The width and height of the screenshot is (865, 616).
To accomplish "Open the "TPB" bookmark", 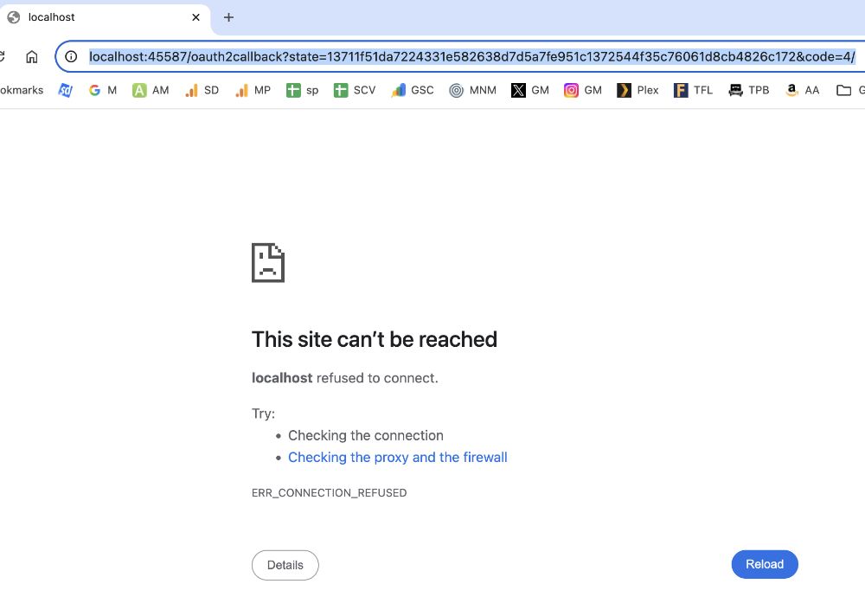I will [747, 89].
